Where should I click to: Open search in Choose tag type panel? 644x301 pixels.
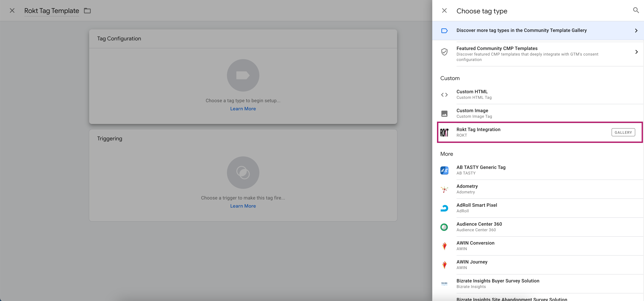(636, 10)
